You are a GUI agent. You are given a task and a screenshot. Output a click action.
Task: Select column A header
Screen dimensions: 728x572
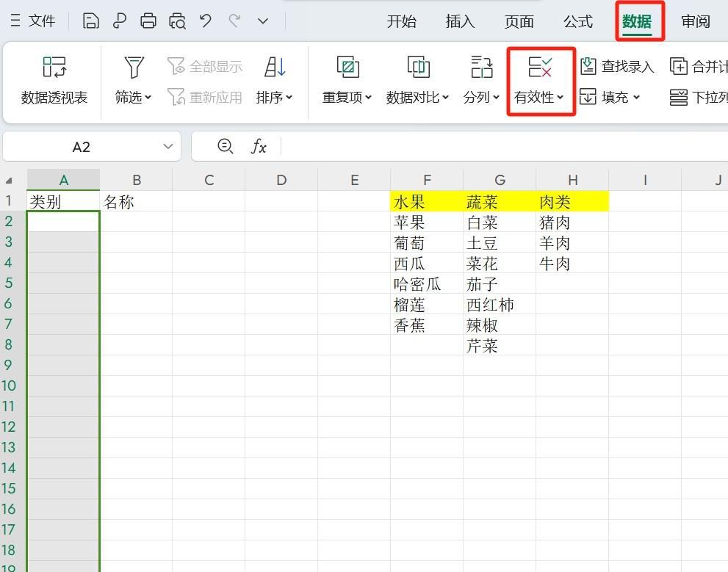click(64, 180)
